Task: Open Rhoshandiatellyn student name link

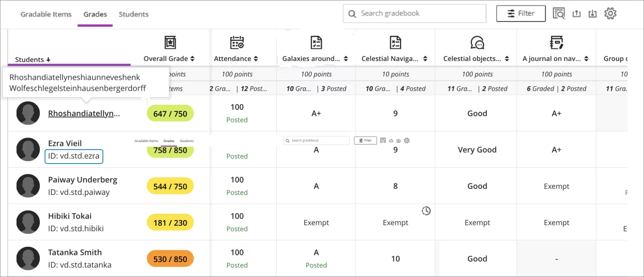Action: pos(84,113)
